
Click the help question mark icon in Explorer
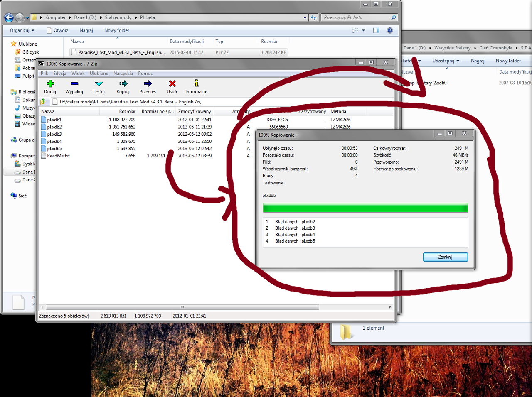tap(390, 30)
